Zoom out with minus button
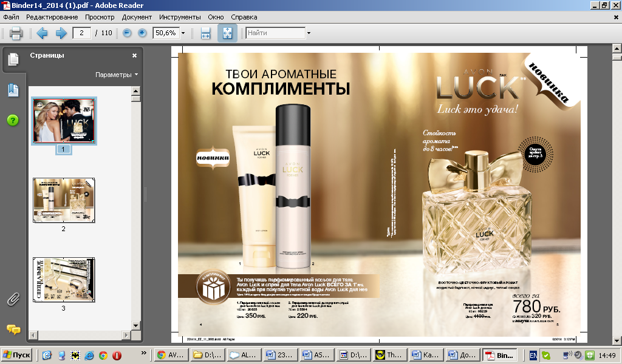 (x=127, y=33)
